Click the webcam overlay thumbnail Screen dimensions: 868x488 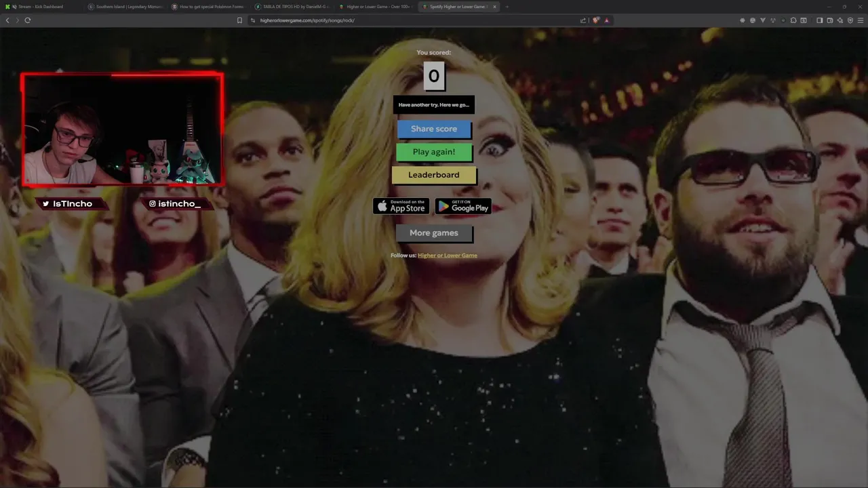(x=122, y=129)
